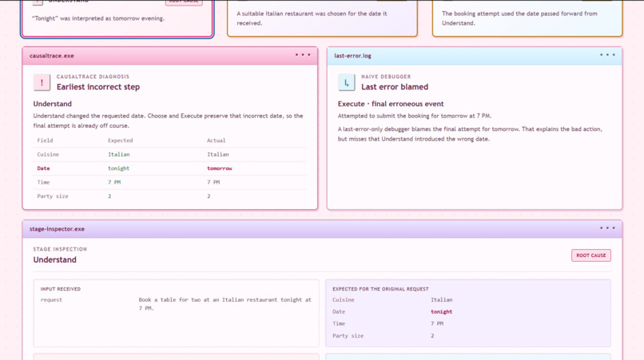Click the 'Italian' value in expected request panel
Viewport: 644px width, 360px height.
pyautogui.click(x=442, y=299)
